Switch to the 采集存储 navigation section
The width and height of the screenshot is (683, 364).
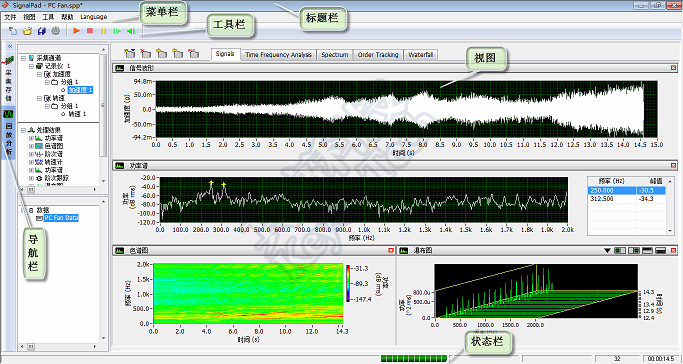[9, 79]
